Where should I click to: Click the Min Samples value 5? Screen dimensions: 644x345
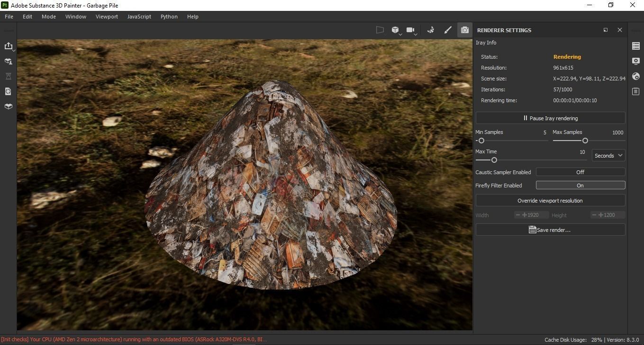(x=545, y=133)
